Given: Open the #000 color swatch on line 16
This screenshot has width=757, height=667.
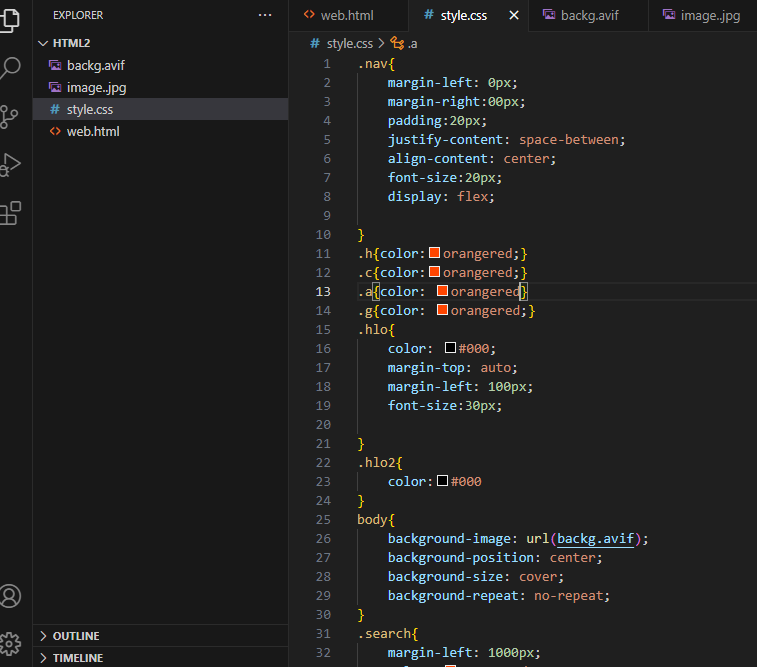Looking at the screenshot, I should (450, 347).
